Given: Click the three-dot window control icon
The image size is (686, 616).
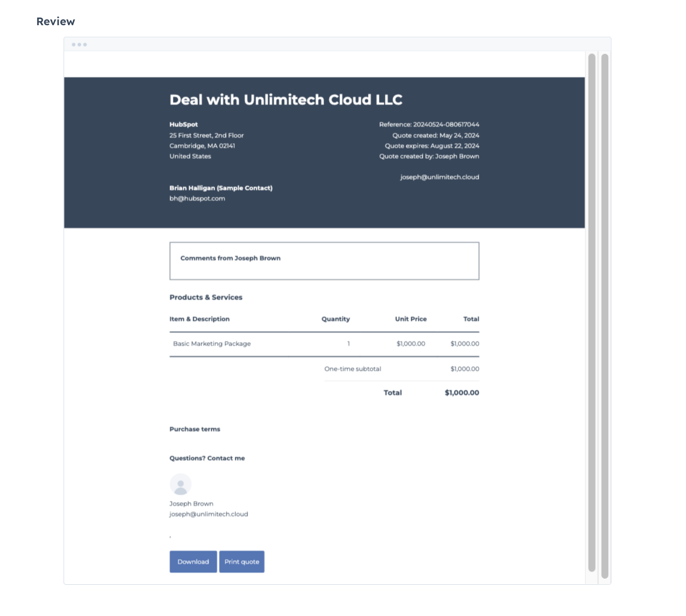Looking at the screenshot, I should point(79,44).
